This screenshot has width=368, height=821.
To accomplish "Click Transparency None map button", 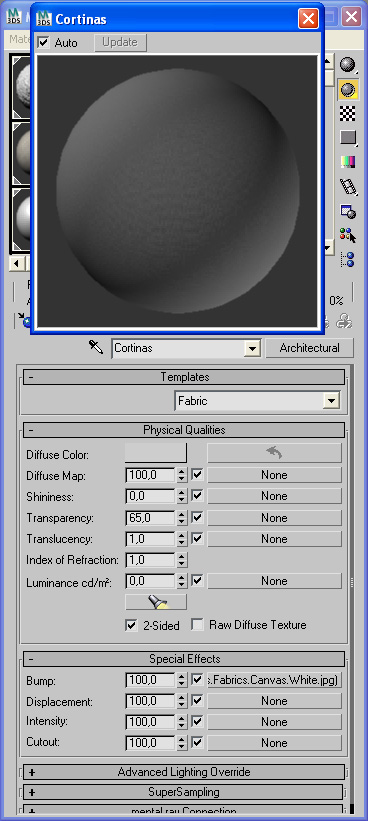I will pyautogui.click(x=274, y=518).
